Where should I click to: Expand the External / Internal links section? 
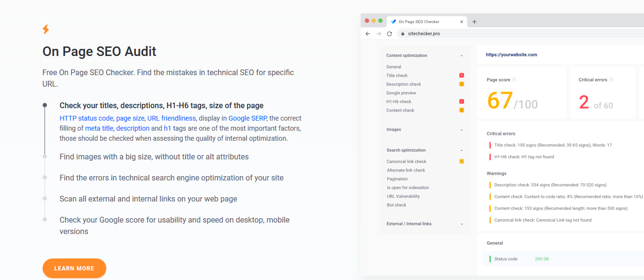click(461, 224)
